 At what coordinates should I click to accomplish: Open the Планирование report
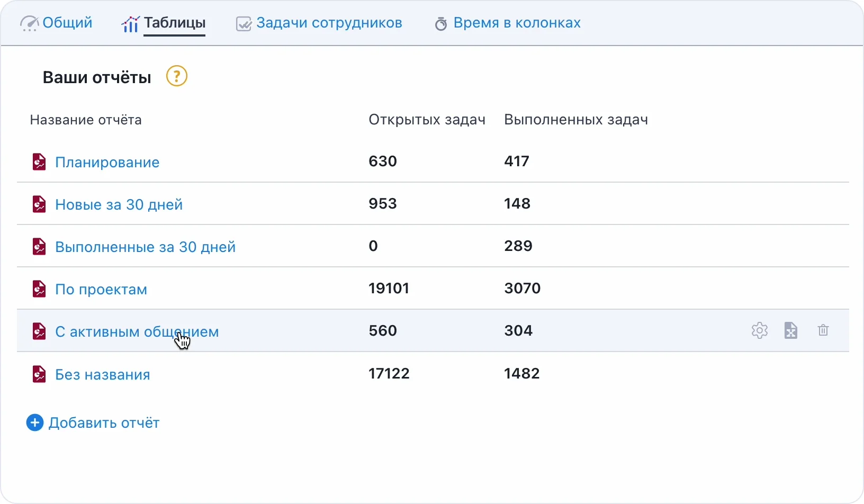107,162
